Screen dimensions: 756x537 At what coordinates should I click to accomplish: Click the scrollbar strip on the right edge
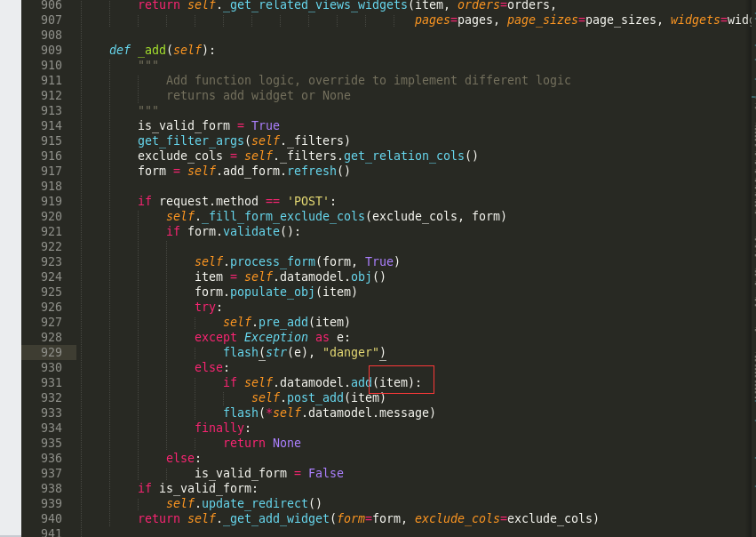click(752, 267)
